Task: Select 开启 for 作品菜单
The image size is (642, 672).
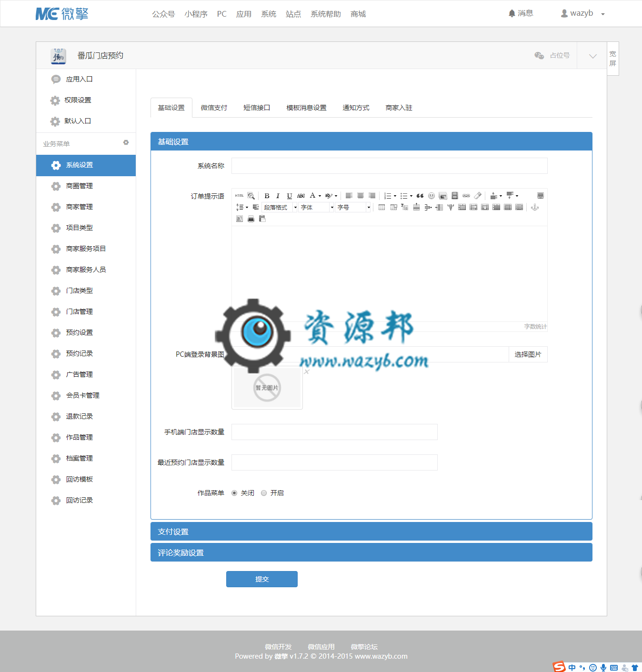Action: (264, 493)
